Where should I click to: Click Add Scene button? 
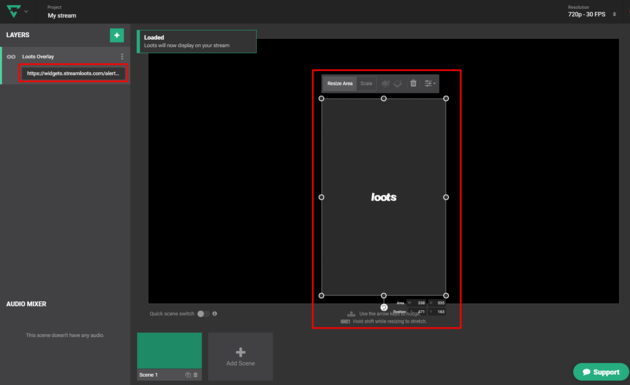[240, 356]
